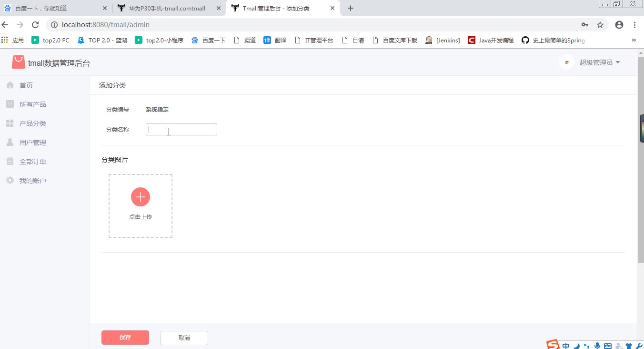Expand the bookmarks overflow chevron
Viewport: 644px width, 349px height.
[634, 40]
